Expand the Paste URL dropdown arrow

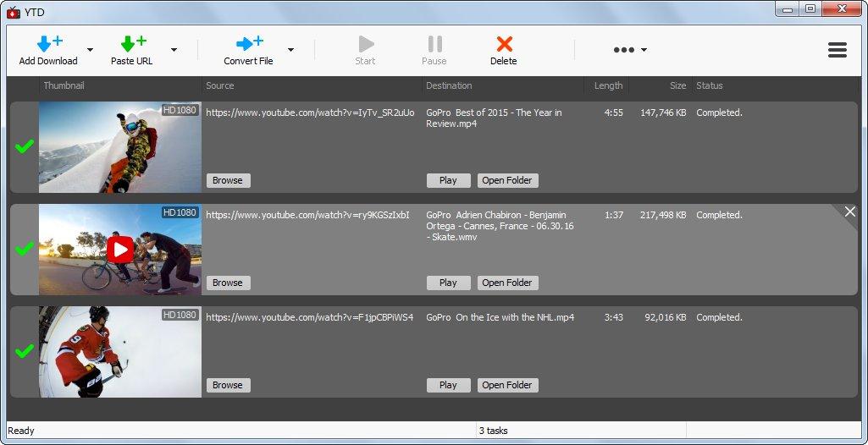[x=174, y=50]
